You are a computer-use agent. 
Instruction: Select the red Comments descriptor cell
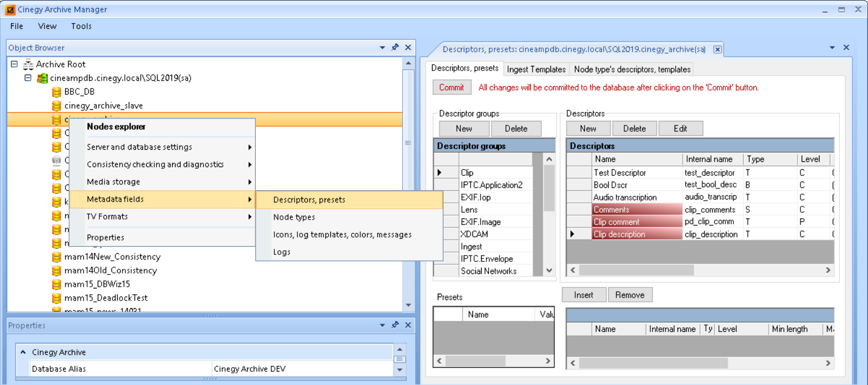[637, 210]
